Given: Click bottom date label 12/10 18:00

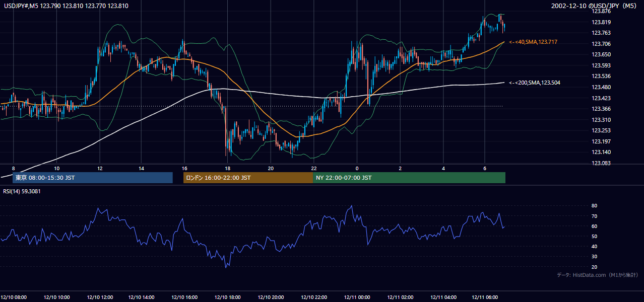Looking at the screenshot, I should coord(228,297).
